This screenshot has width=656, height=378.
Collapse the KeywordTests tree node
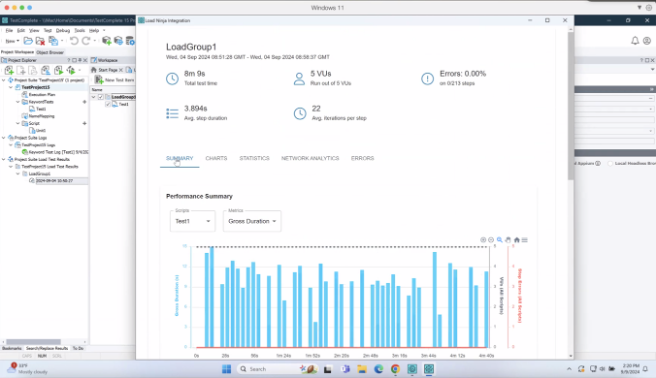click(18, 102)
